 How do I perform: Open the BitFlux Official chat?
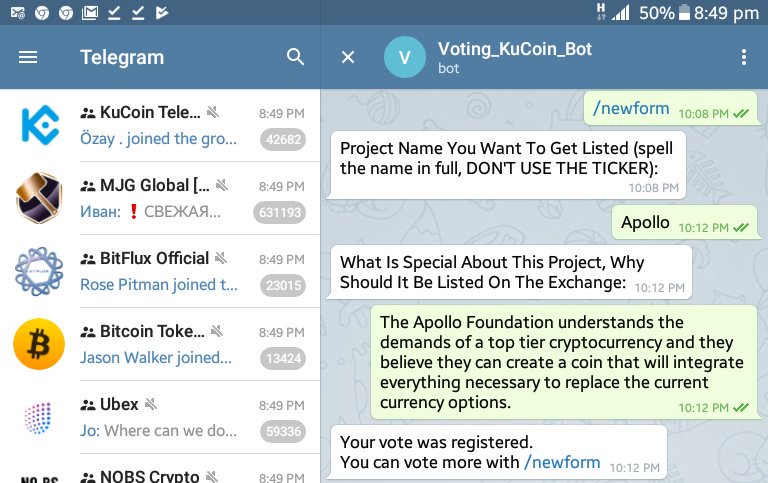coord(160,271)
